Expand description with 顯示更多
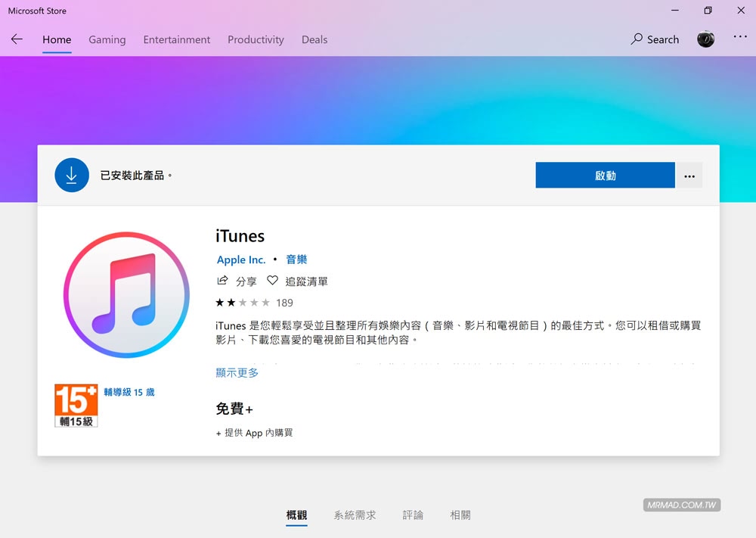 pyautogui.click(x=236, y=372)
